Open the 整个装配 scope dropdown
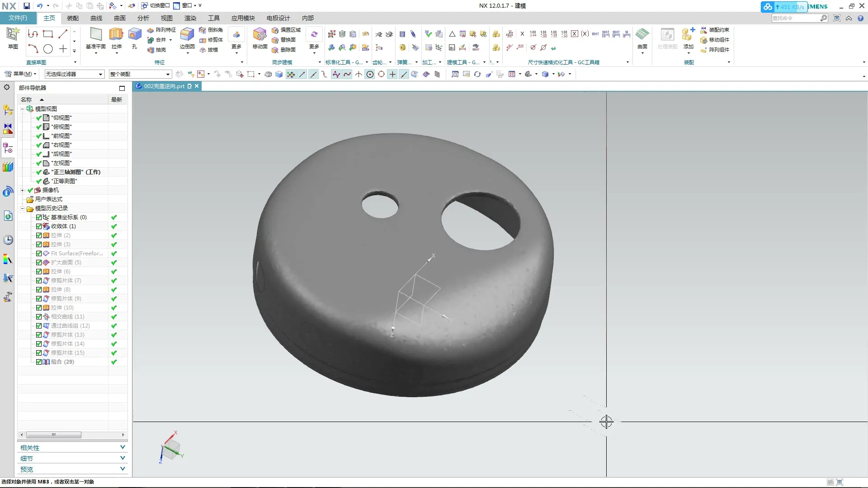 point(140,74)
